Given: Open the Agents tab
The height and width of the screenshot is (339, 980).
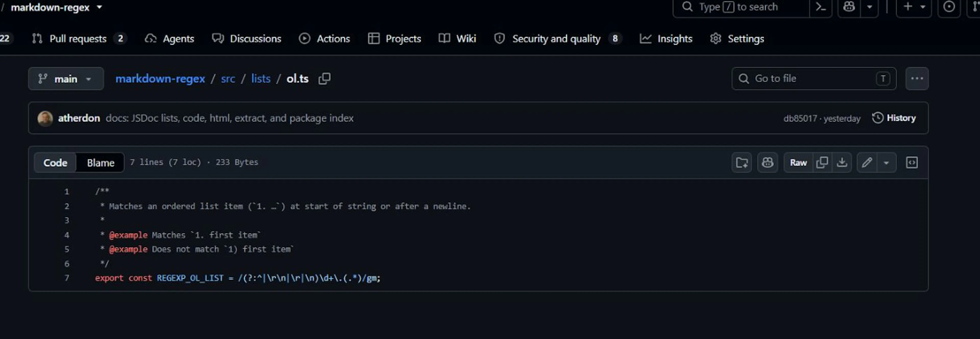Looking at the screenshot, I should pyautogui.click(x=170, y=38).
